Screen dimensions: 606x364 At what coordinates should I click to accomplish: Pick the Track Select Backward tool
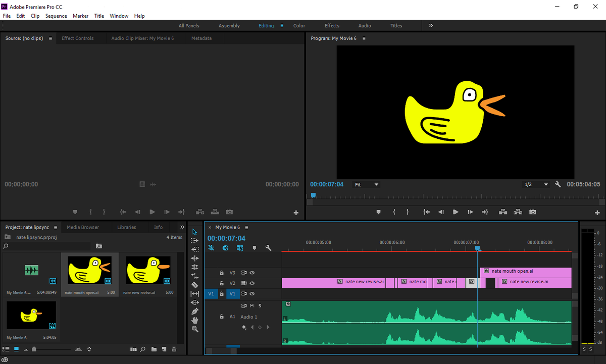pos(195,249)
